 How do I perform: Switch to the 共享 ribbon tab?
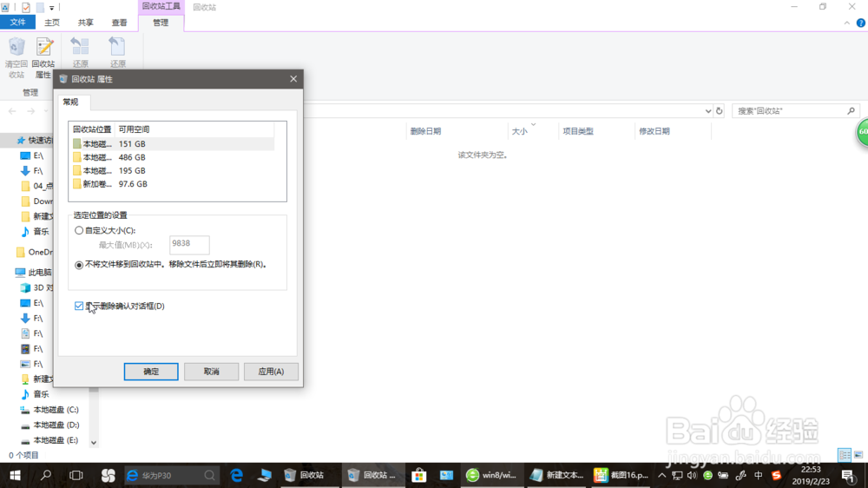click(x=86, y=23)
